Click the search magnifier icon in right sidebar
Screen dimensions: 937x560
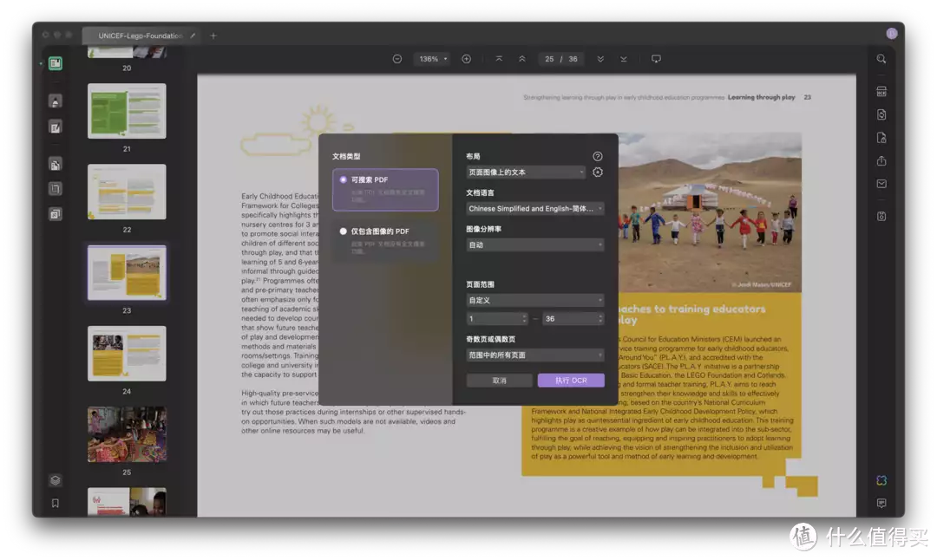(881, 59)
